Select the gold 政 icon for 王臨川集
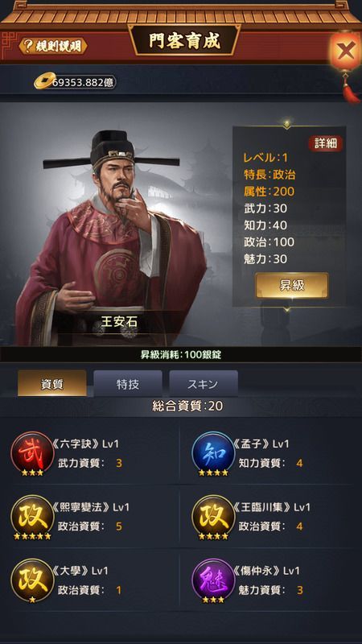Viewport: 362px width, 644px height. coord(213,517)
